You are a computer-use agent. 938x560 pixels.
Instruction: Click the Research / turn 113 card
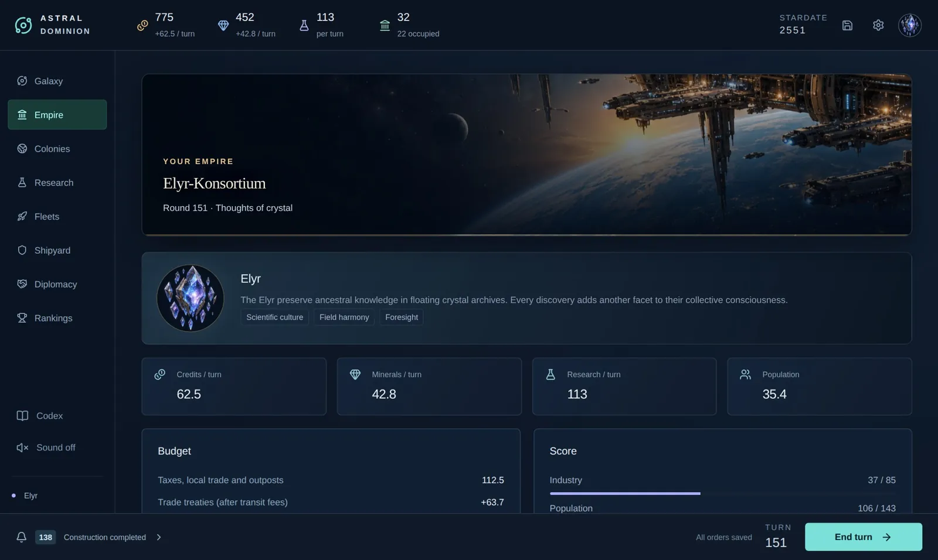pos(624,387)
